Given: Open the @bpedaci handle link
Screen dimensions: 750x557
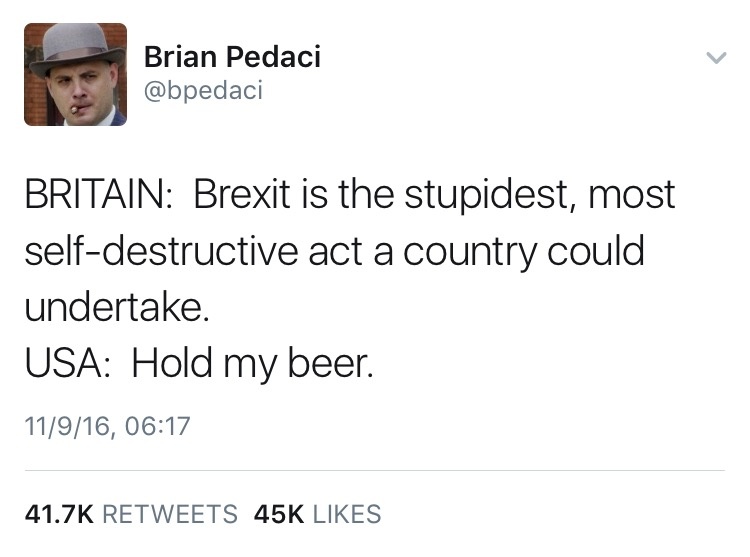Looking at the screenshot, I should click(203, 91).
